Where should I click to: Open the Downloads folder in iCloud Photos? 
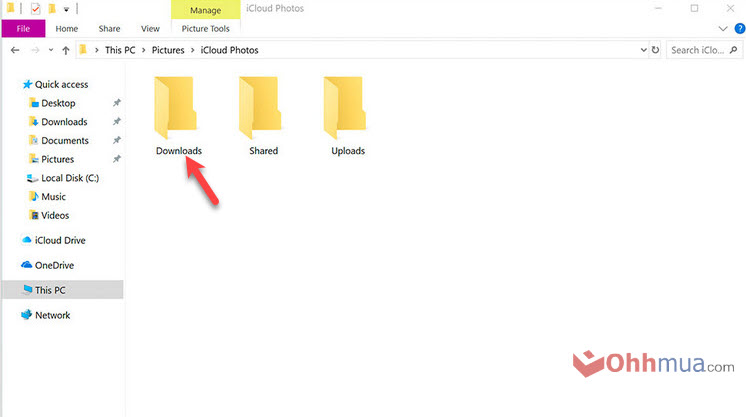point(178,116)
